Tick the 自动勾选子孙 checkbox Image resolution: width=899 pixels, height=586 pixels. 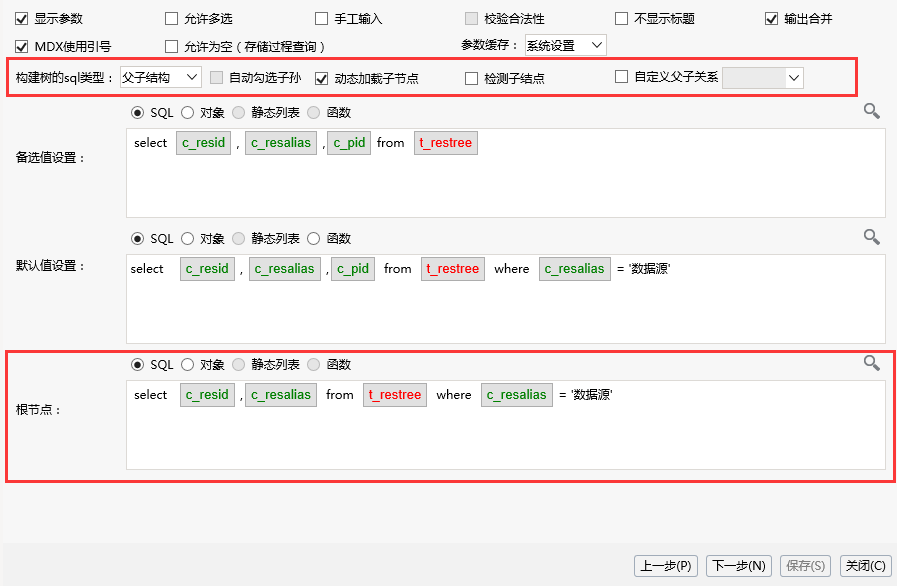tap(216, 78)
